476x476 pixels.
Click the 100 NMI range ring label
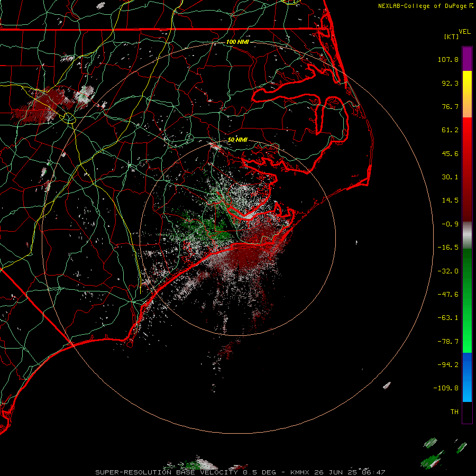[x=237, y=42]
